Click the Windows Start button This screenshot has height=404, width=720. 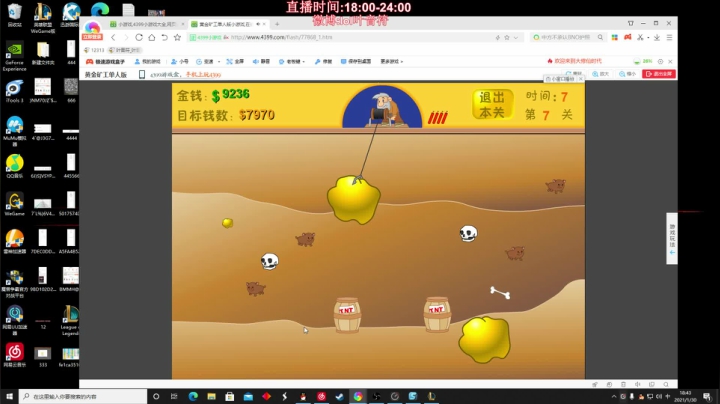[9, 396]
